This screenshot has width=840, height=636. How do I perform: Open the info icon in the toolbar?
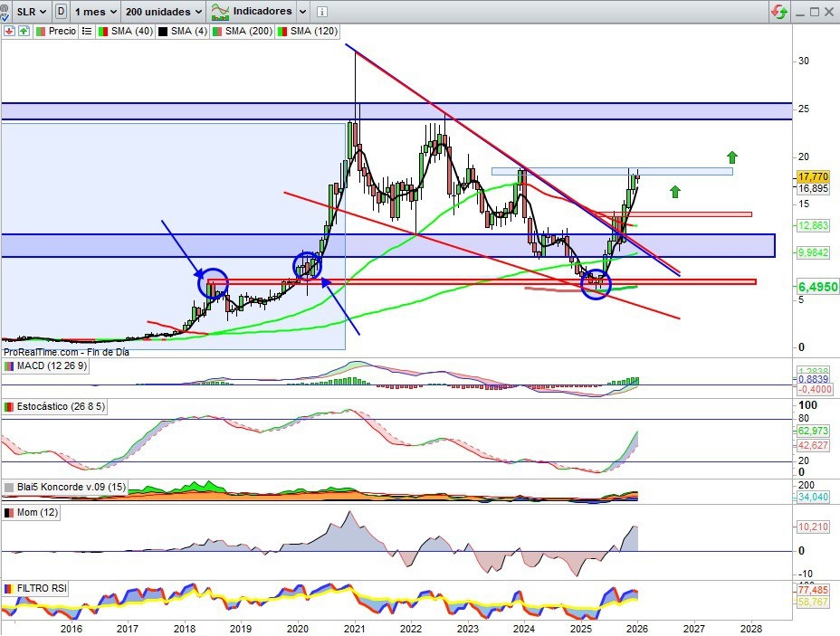coord(323,12)
